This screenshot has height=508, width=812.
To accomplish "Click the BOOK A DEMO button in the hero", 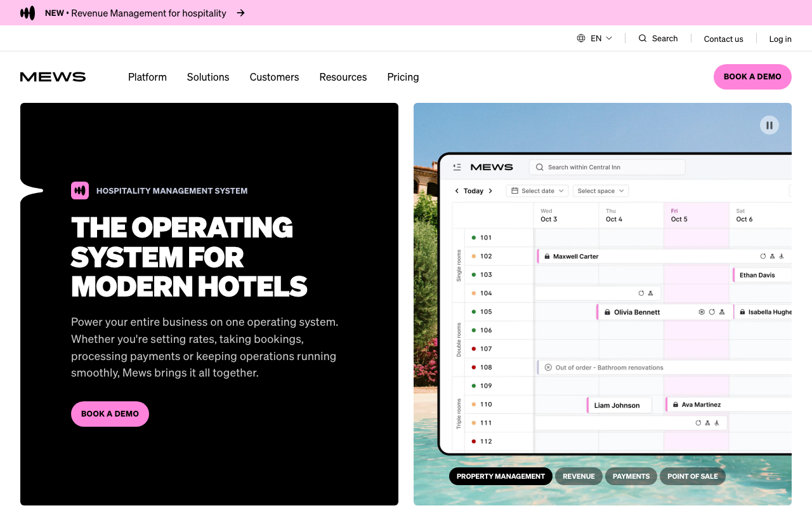I will (110, 414).
